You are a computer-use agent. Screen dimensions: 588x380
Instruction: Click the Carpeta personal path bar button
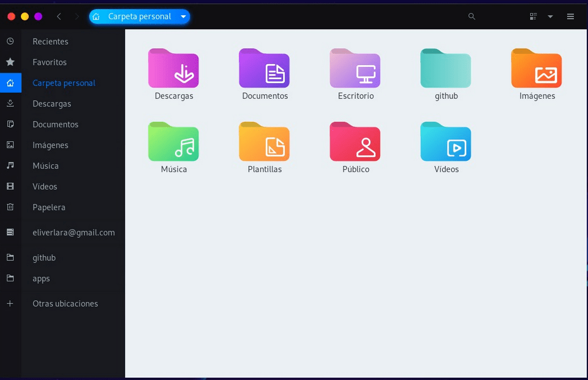(x=139, y=16)
